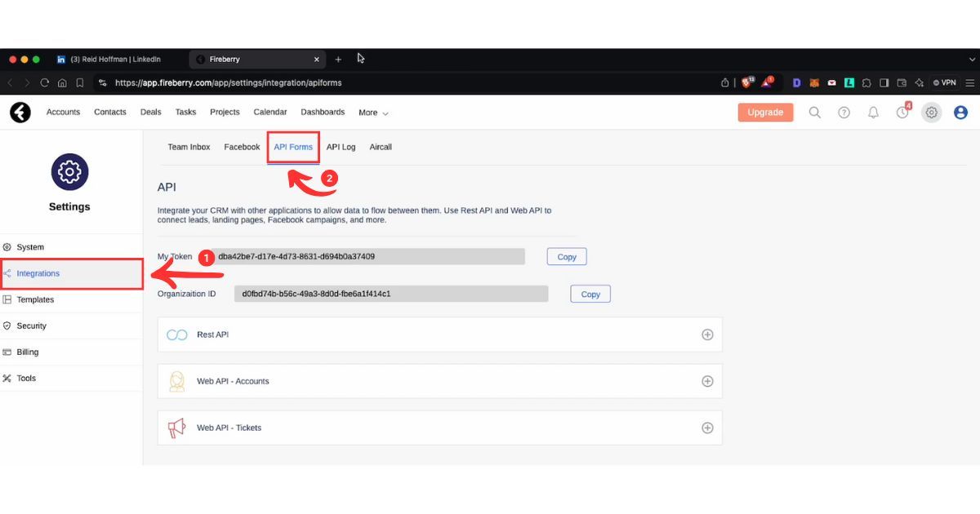980x514 pixels.
Task: Open Security in settings sidebar
Action: [x=71, y=326]
